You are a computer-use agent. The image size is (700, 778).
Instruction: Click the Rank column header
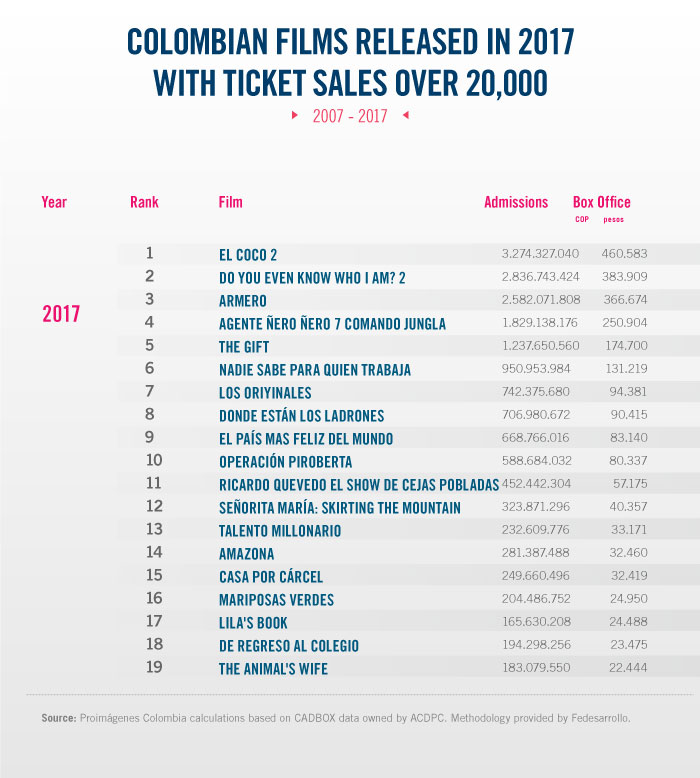coord(144,202)
